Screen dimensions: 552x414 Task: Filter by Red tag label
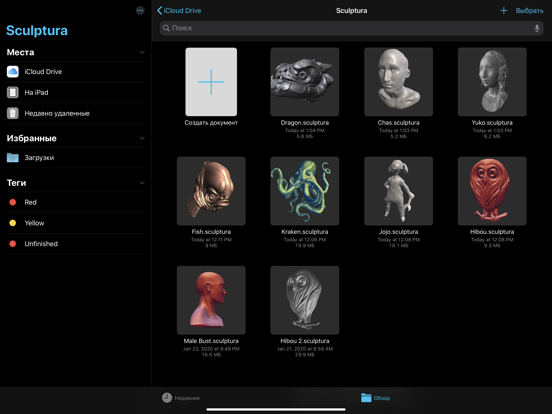(x=30, y=202)
